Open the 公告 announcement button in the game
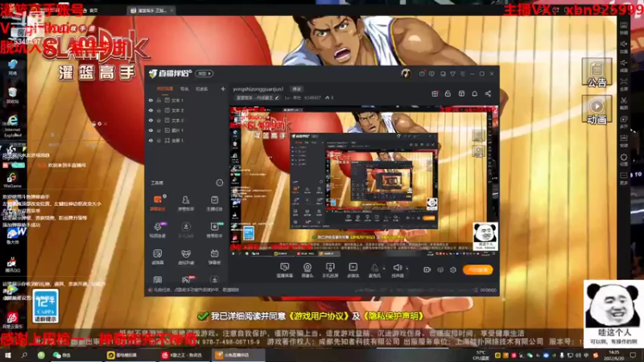This screenshot has height=362, width=644. click(597, 72)
